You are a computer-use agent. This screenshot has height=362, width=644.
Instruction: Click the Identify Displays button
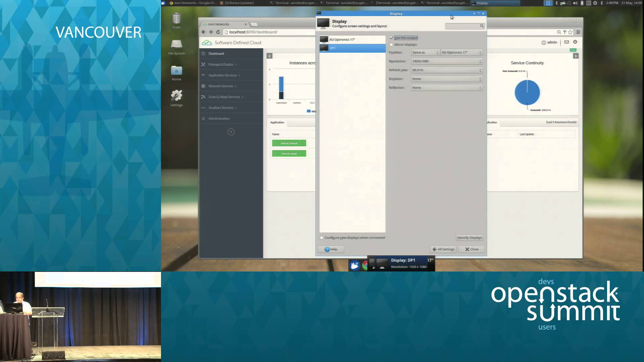469,238
